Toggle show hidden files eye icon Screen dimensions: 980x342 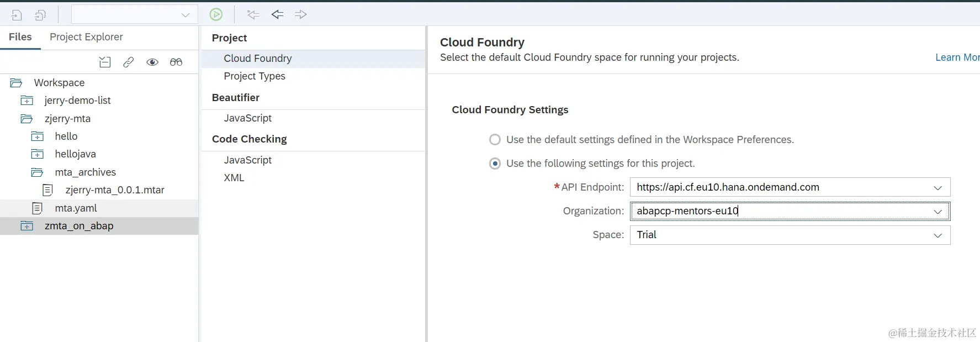152,62
